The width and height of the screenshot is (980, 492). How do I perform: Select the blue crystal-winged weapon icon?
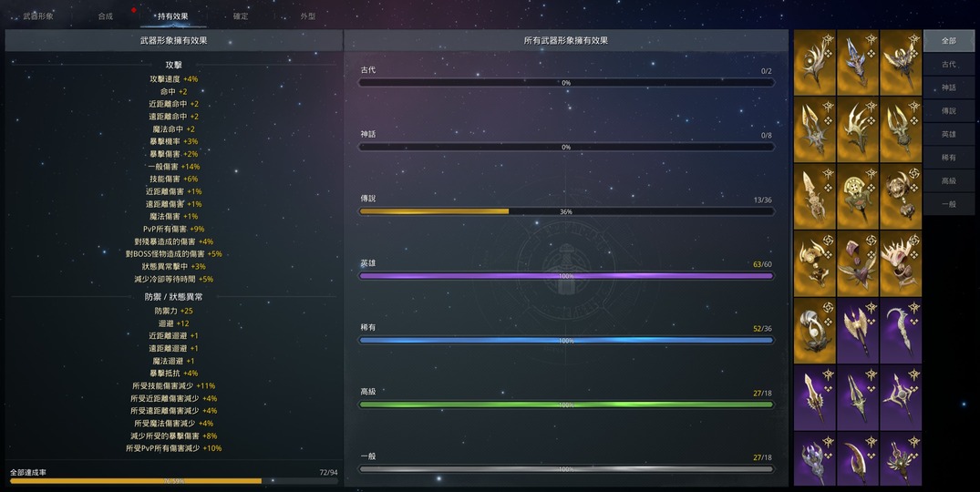pos(858,63)
